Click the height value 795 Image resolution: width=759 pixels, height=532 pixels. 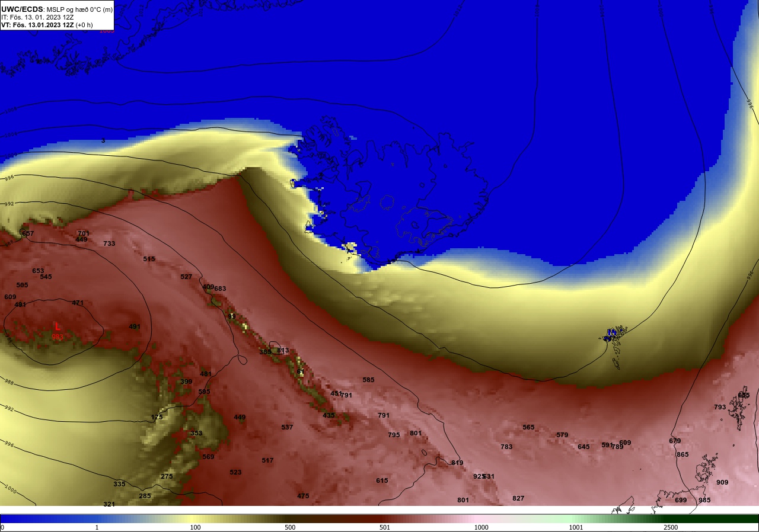pyautogui.click(x=394, y=435)
